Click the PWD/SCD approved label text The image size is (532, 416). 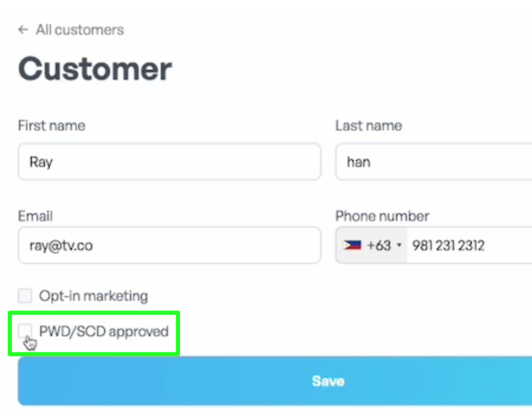tap(104, 331)
